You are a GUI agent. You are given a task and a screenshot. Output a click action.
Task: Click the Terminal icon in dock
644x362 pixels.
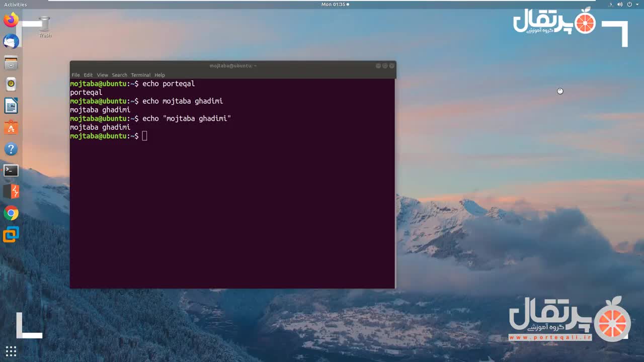11,170
